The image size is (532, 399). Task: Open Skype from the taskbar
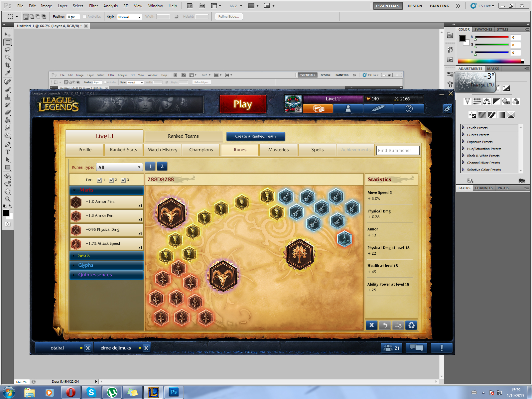[x=91, y=392]
